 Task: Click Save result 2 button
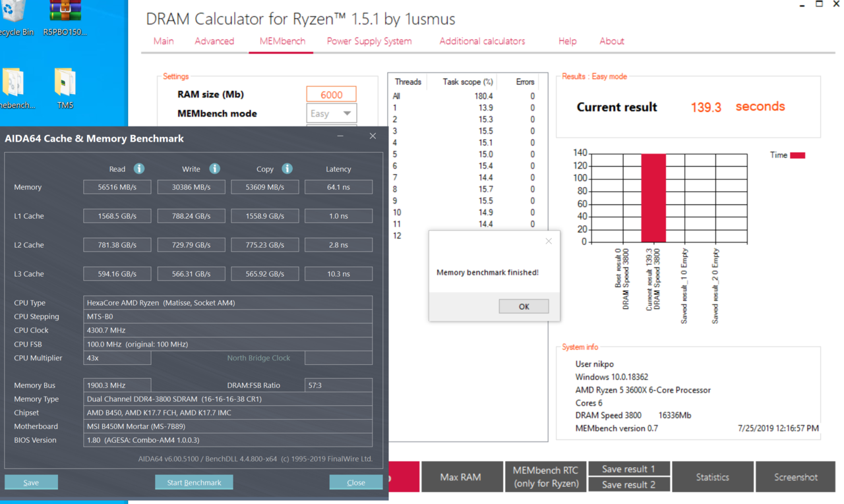tap(629, 485)
